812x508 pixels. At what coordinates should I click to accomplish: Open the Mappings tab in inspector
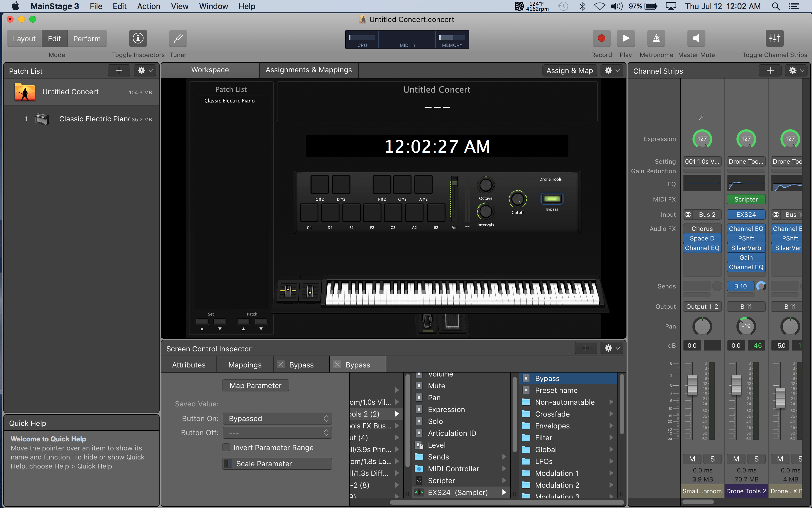tap(245, 365)
